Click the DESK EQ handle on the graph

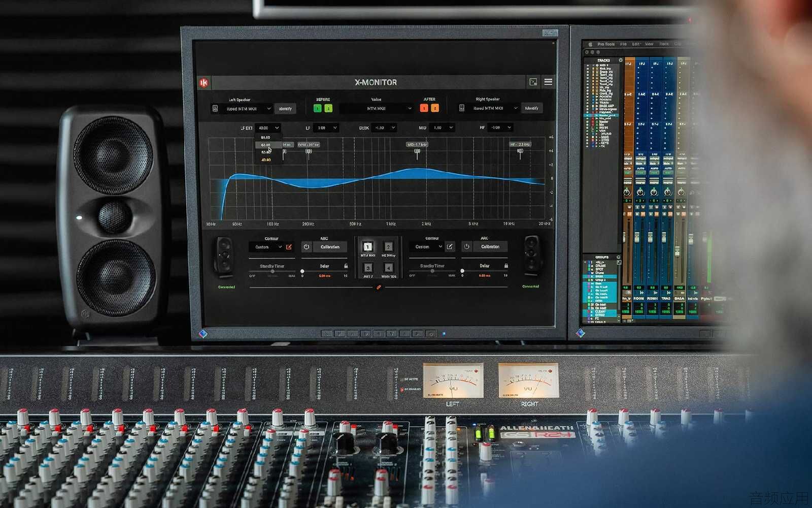coord(309,152)
